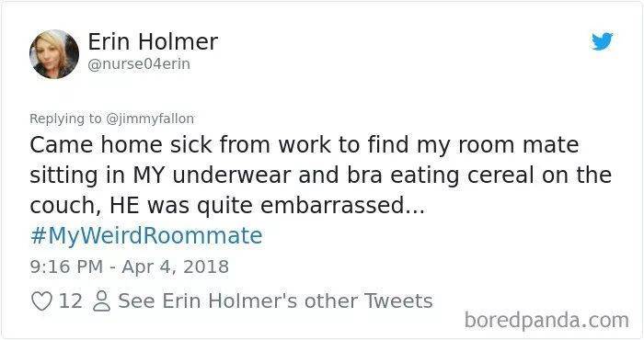Click the boredpanda.com watermark
The image size is (644, 340).
(546, 320)
